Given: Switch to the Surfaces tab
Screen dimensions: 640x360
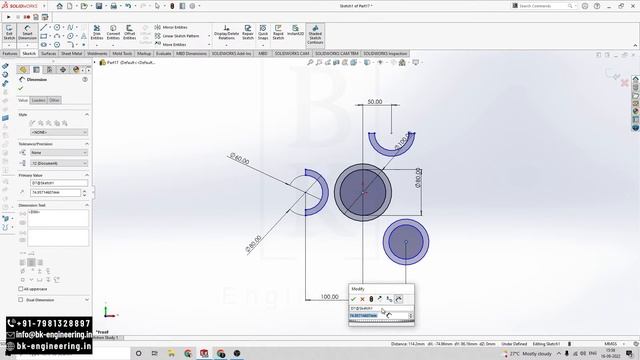Looking at the screenshot, I should click(x=49, y=53).
